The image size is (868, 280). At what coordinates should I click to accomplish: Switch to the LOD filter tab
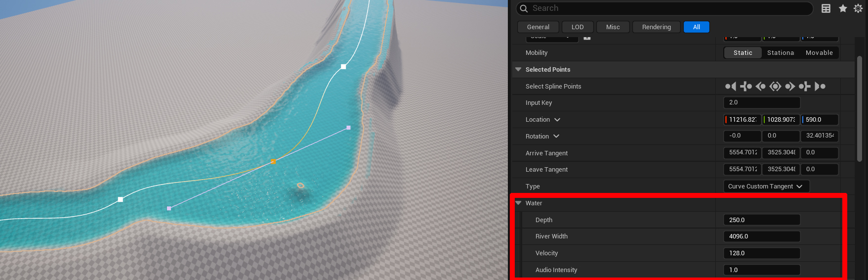[578, 27]
